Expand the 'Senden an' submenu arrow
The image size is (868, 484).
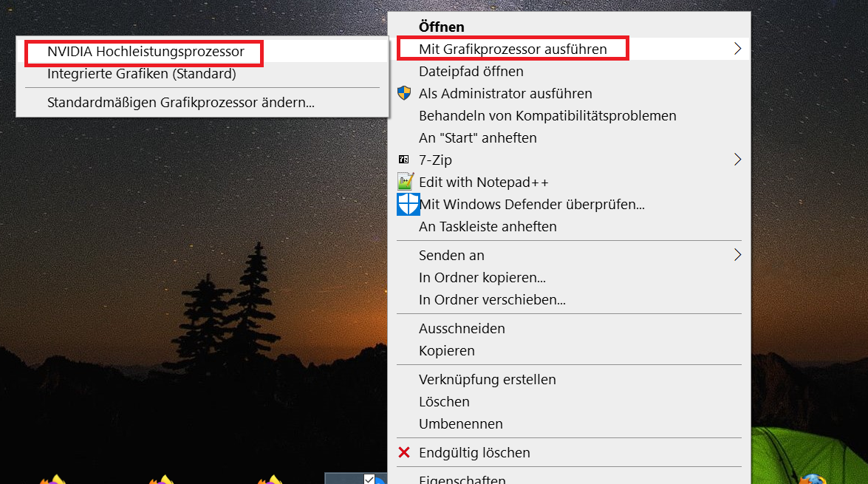(x=737, y=255)
